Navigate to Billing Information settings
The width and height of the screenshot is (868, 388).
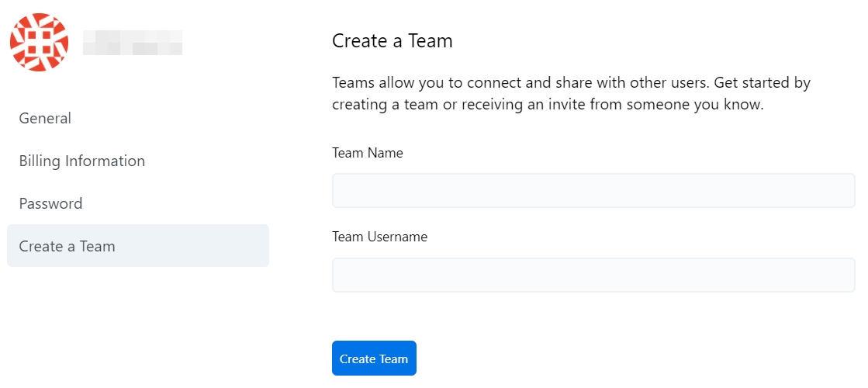coord(82,161)
